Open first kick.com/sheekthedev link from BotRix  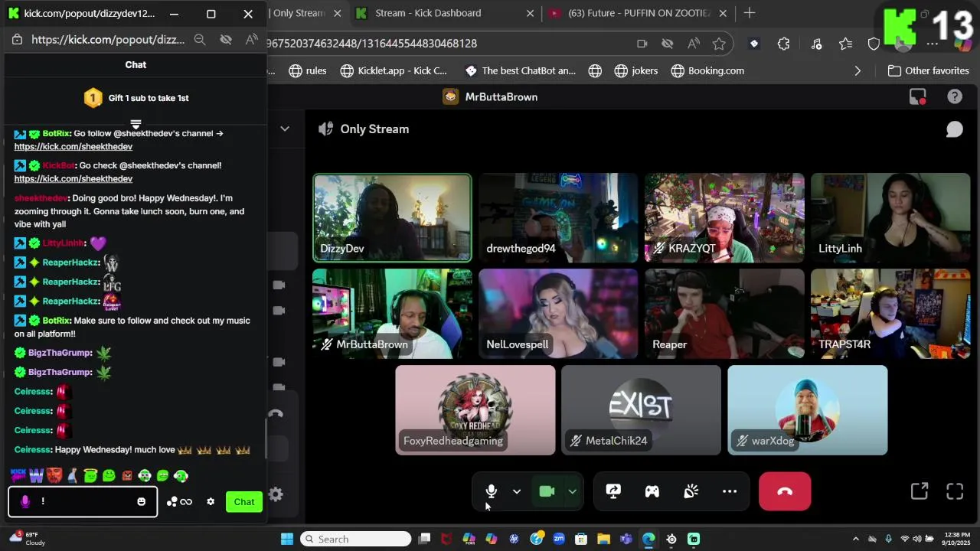pos(73,146)
